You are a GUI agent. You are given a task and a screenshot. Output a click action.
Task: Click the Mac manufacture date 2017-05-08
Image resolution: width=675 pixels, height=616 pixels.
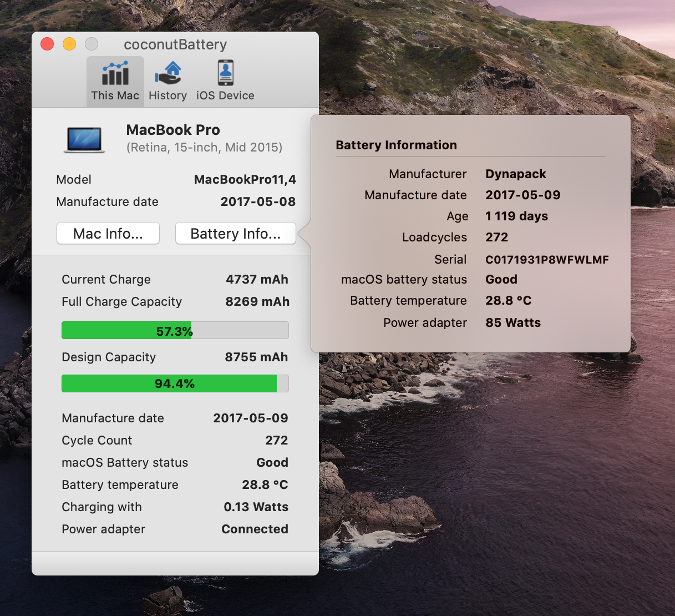pyautogui.click(x=258, y=201)
